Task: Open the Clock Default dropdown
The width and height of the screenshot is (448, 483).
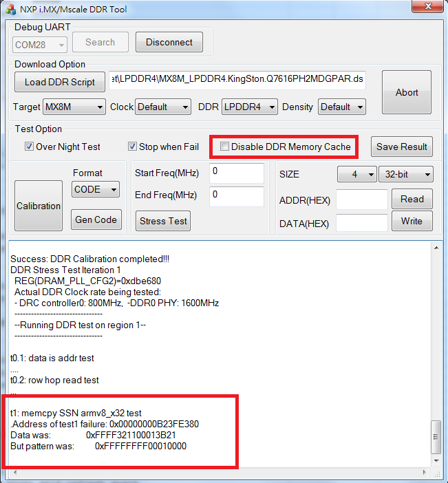Action: tap(163, 107)
